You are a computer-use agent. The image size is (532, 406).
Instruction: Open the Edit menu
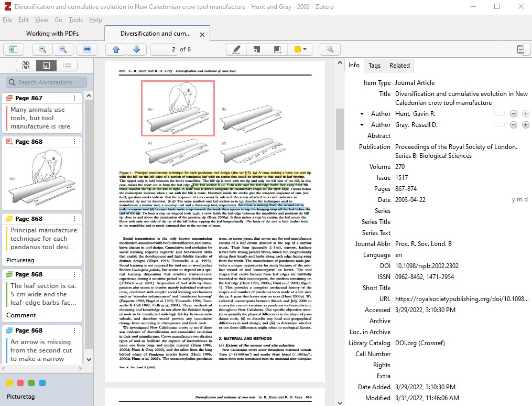point(24,20)
